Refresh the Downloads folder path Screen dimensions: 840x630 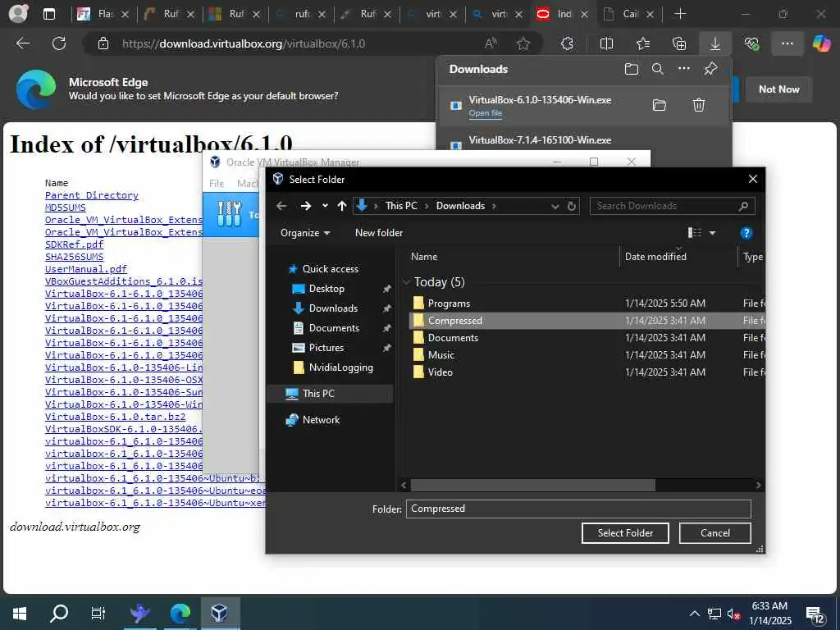tap(572, 206)
